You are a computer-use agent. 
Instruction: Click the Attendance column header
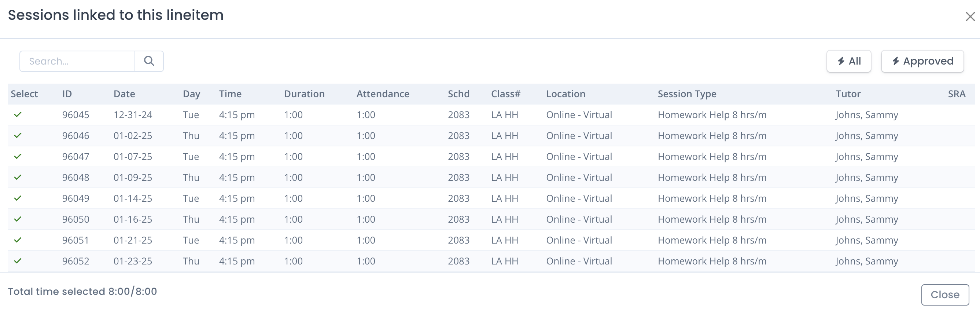click(383, 94)
